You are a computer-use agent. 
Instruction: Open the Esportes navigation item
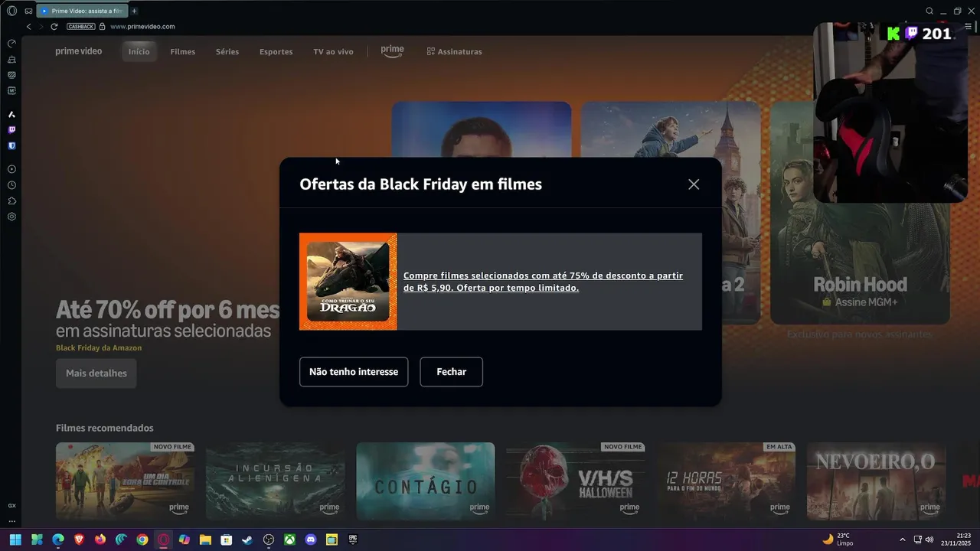276,52
